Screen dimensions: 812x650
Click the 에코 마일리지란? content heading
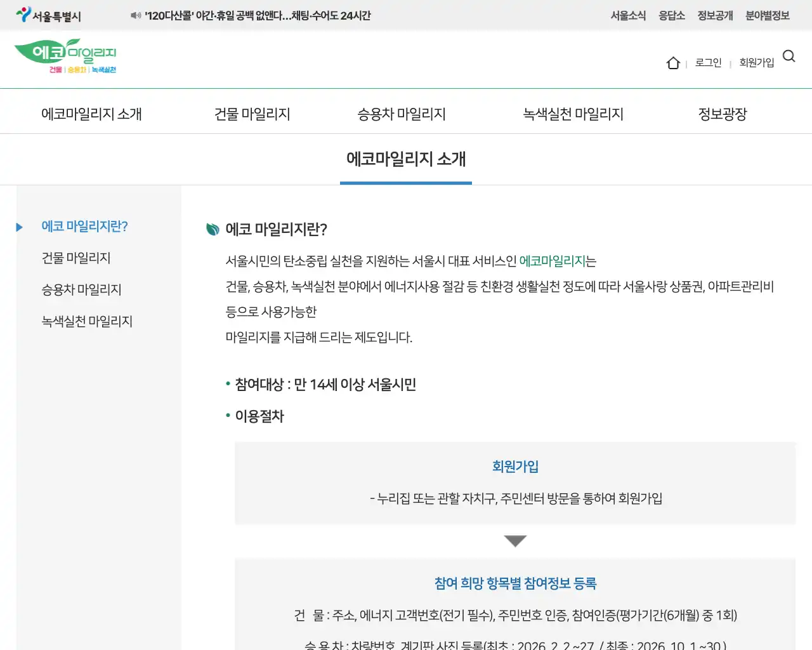277,229
